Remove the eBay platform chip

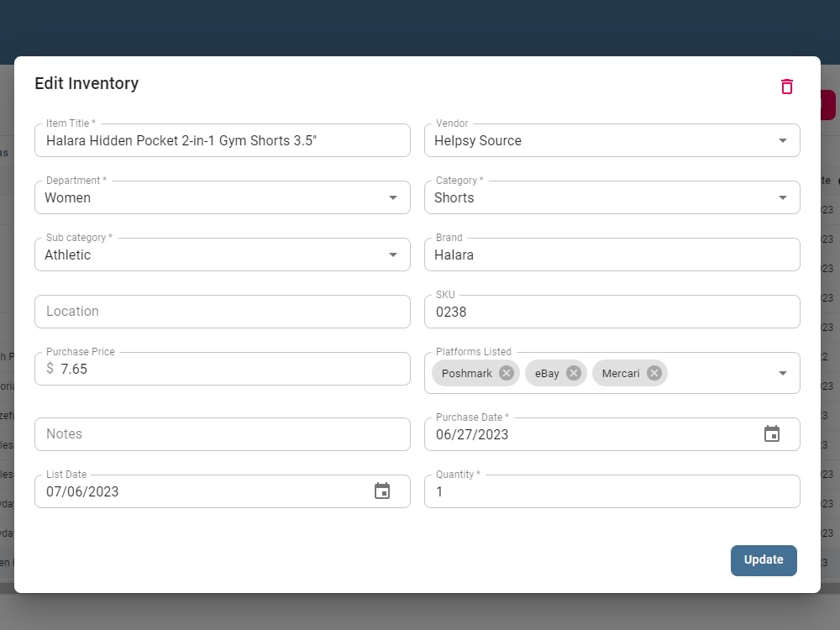pyautogui.click(x=574, y=373)
